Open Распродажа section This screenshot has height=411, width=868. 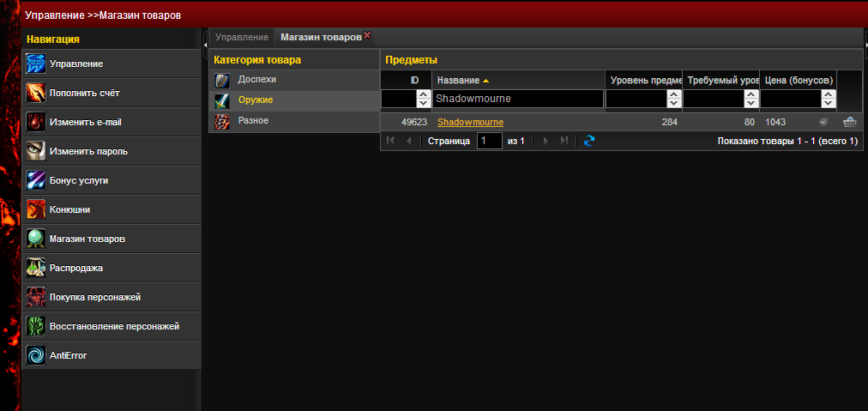point(112,268)
